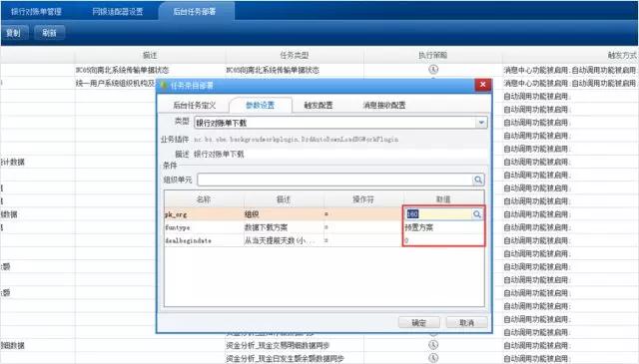Click 执行策略 column header in background table
This screenshot has height=364, width=639.
pos(432,55)
